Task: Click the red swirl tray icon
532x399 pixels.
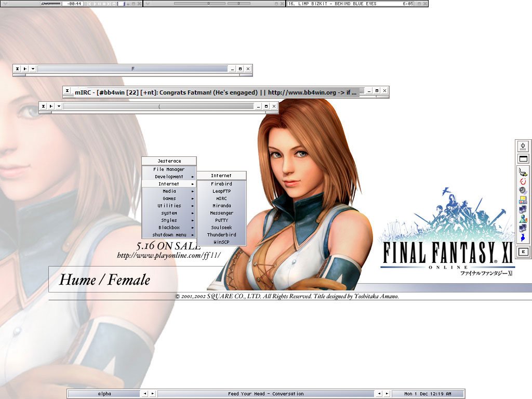Action: pos(523,181)
